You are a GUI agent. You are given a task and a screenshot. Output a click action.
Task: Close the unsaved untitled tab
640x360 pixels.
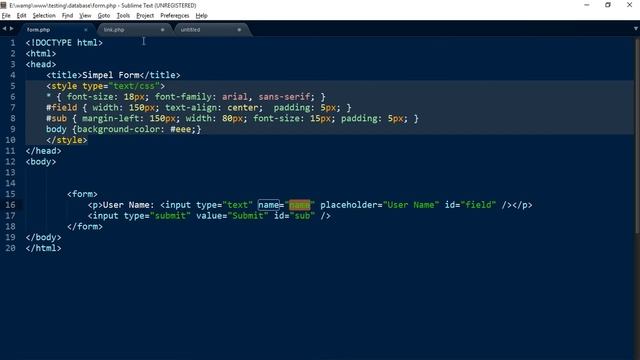pyautogui.click(x=239, y=30)
